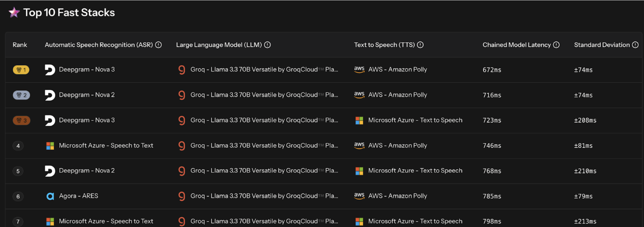Click the Microsoft logo beside rank 4 Speech to Text
644x227 pixels.
coord(50,146)
